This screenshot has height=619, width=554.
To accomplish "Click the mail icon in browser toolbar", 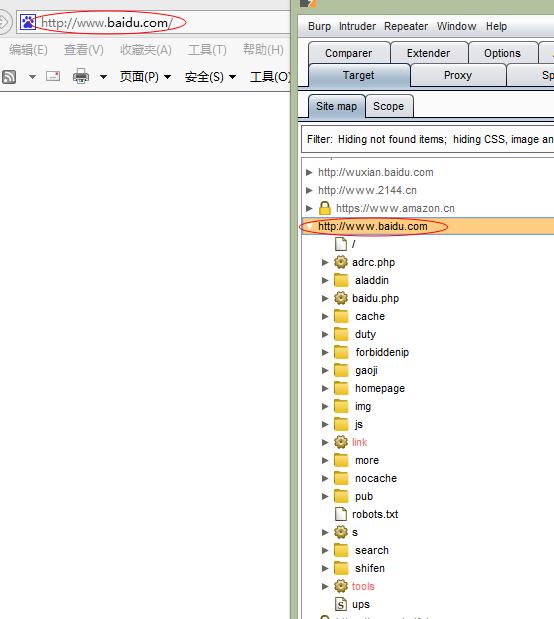I will point(53,76).
